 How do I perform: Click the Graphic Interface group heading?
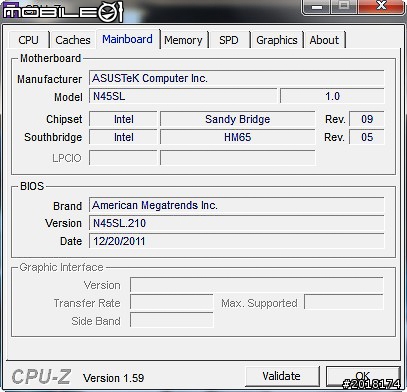[61, 267]
